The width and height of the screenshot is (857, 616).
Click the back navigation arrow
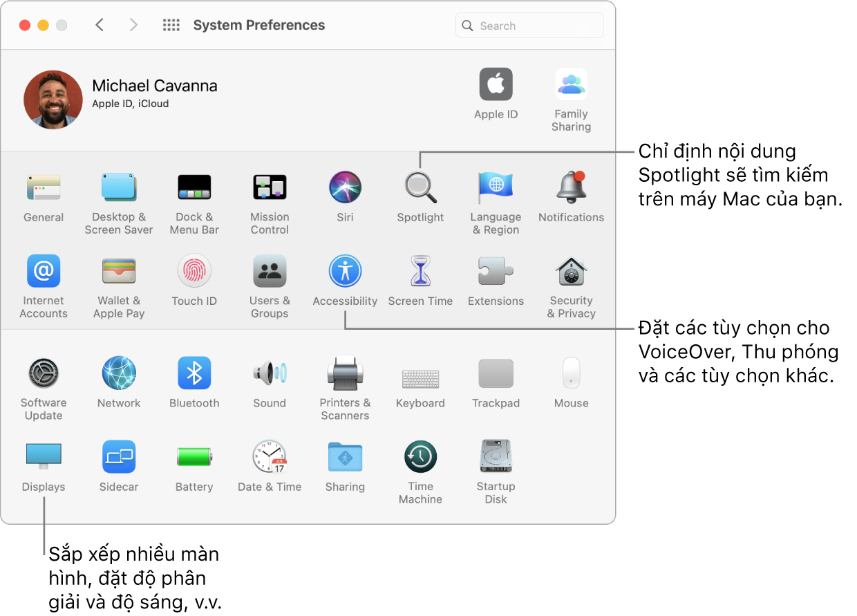point(100,25)
